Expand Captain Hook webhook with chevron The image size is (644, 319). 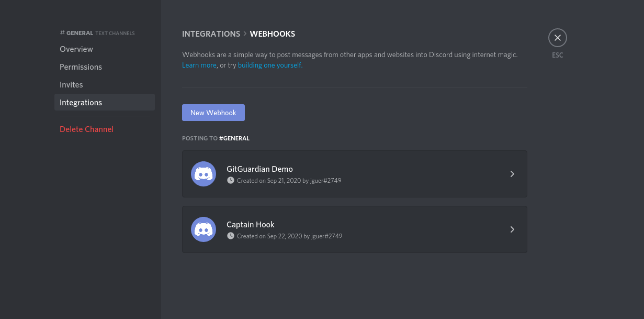click(512, 229)
